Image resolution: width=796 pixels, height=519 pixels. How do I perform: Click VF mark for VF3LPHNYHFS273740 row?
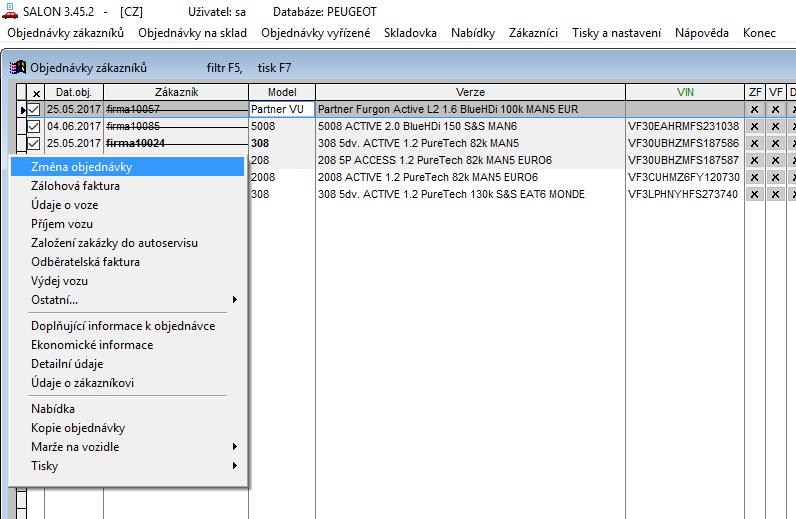tap(775, 194)
